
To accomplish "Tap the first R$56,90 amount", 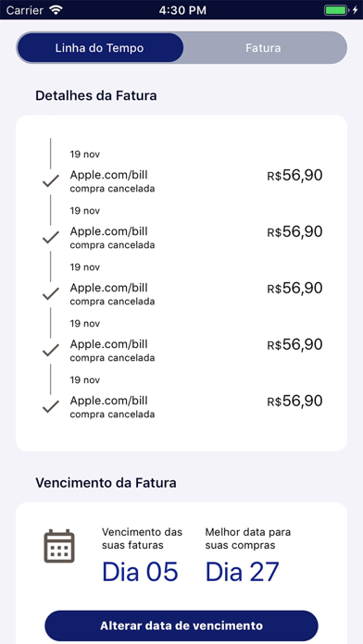I will [294, 176].
